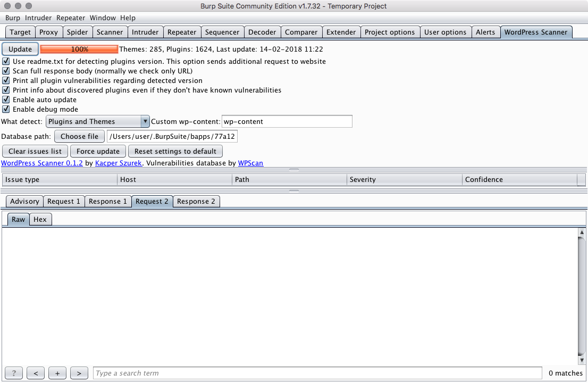Sort by Issue type column
Screen dimensions: 588x383
(x=60, y=180)
